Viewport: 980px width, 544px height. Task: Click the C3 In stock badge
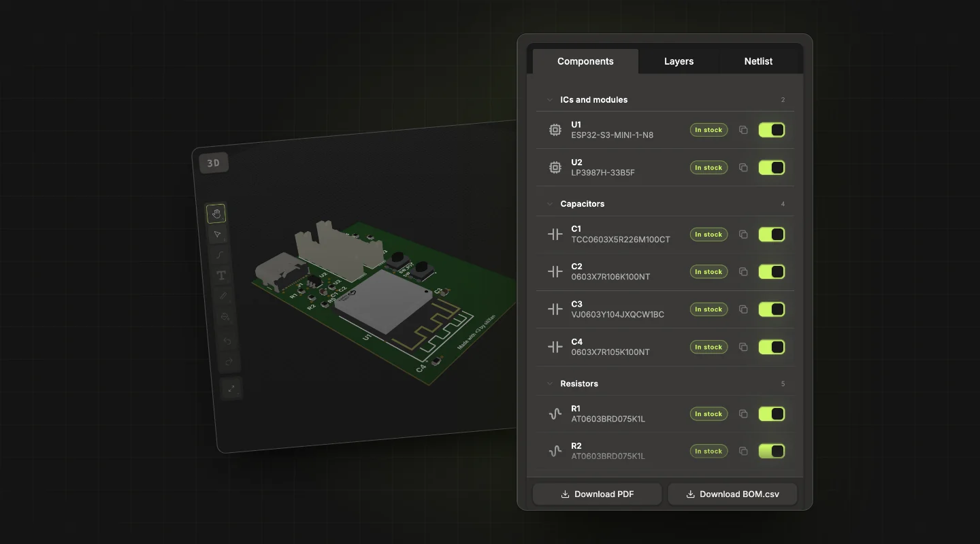708,309
